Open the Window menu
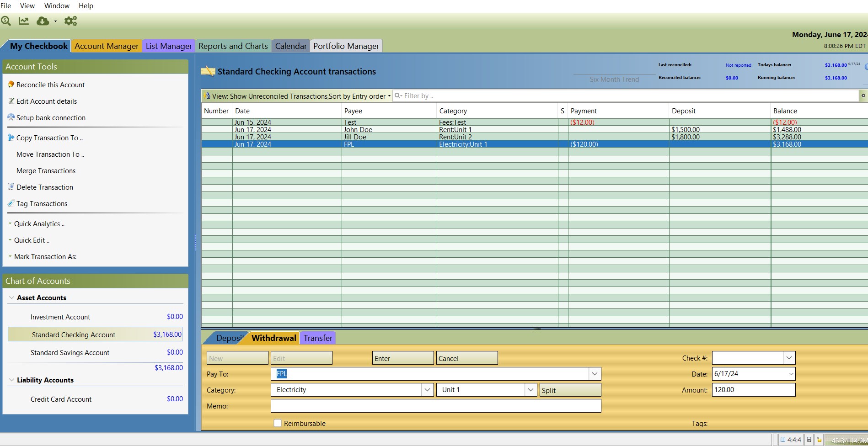The width and height of the screenshot is (868, 446). pyautogui.click(x=57, y=6)
